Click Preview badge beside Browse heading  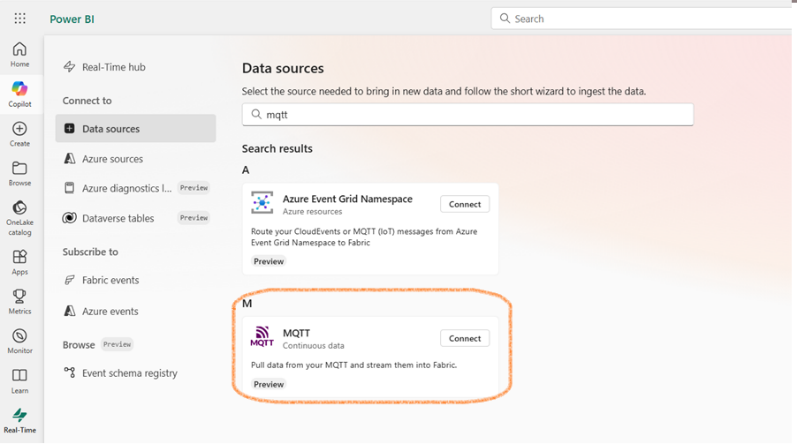(x=117, y=344)
